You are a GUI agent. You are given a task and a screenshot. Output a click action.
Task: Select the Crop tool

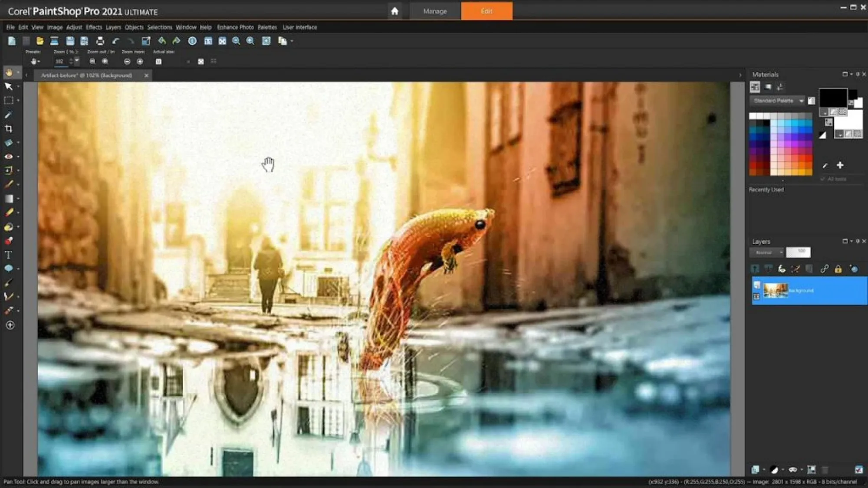coord(9,128)
